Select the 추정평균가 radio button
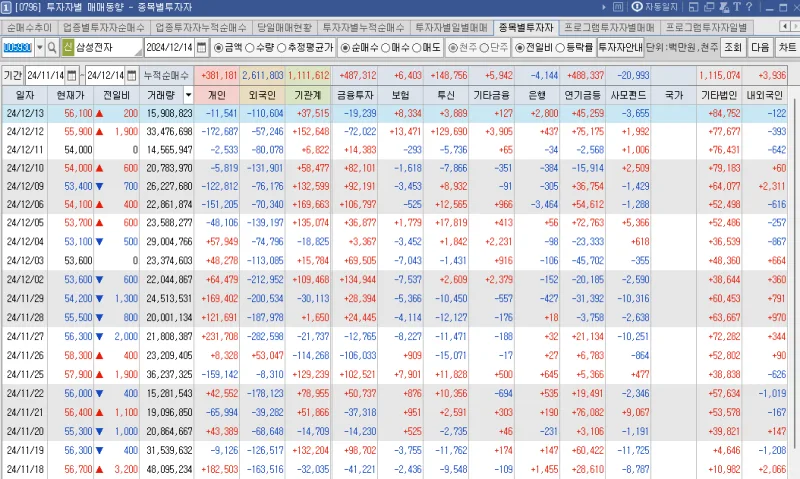 [x=281, y=48]
